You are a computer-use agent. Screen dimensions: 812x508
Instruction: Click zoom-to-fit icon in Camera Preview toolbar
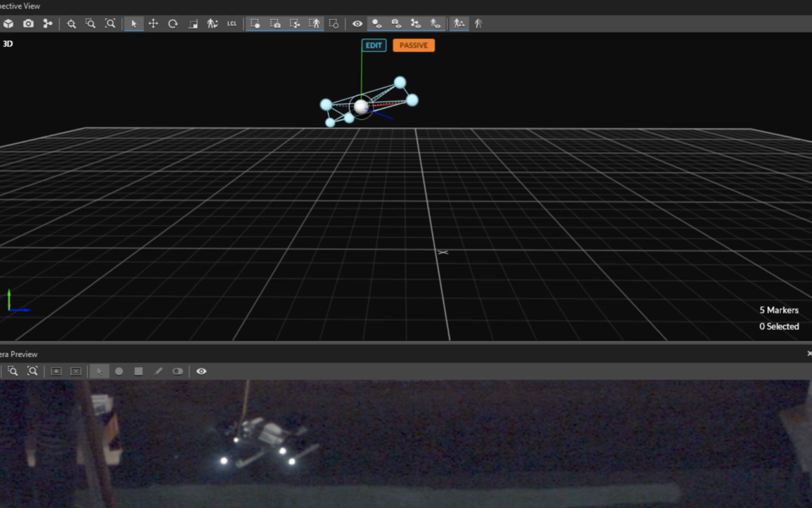[x=32, y=371]
